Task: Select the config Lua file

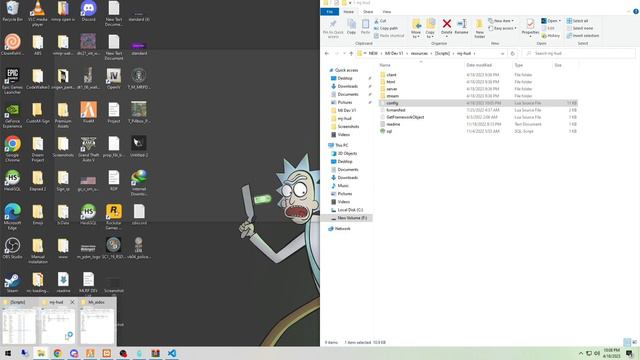Action: tap(478, 103)
